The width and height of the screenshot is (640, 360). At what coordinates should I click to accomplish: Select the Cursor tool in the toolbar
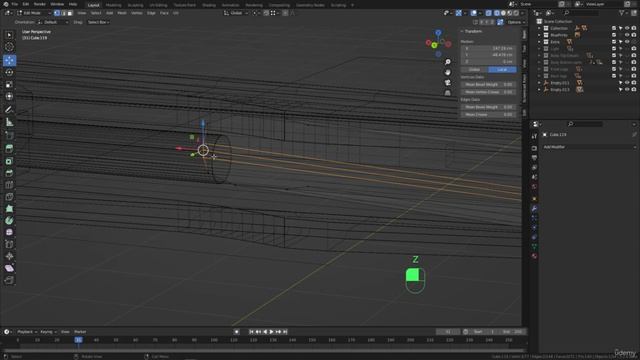coord(9,47)
